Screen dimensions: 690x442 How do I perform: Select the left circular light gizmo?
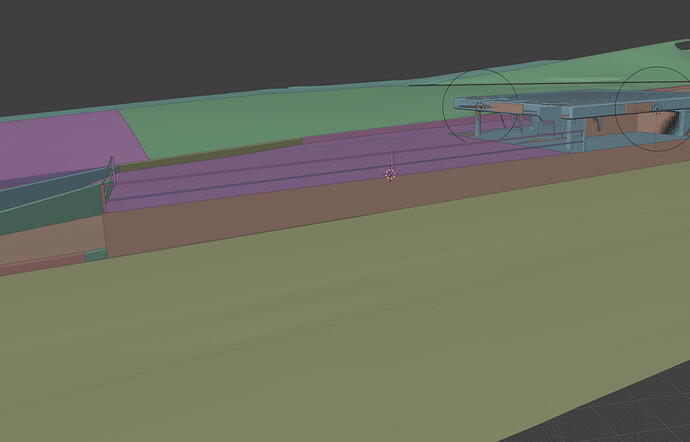point(480,106)
